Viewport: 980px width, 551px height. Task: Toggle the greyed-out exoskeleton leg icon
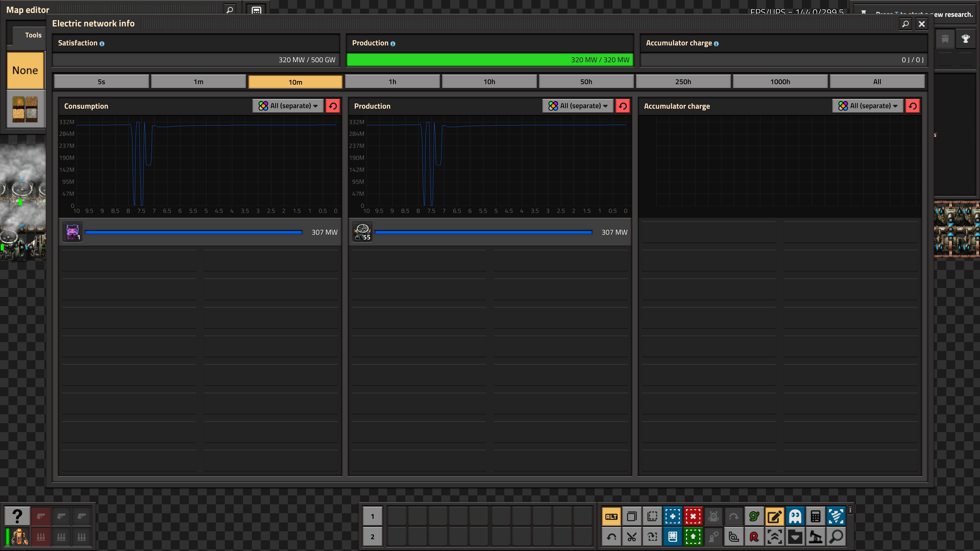coord(713,537)
